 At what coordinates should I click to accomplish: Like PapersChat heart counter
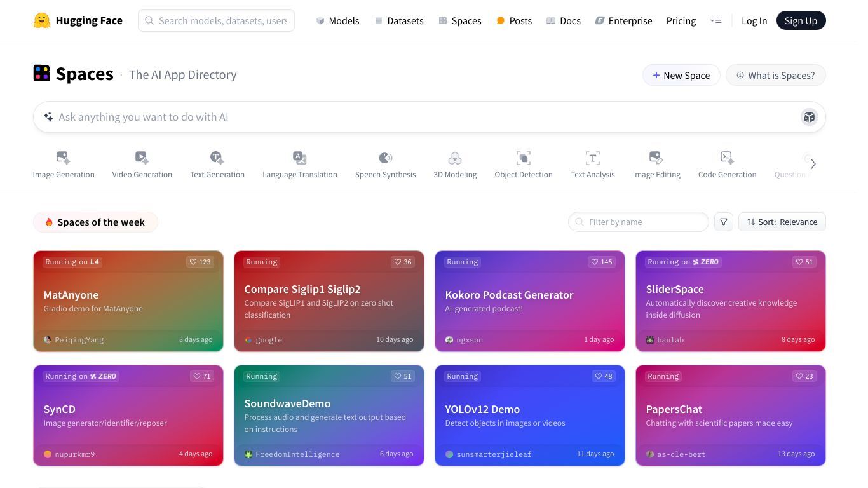click(804, 376)
